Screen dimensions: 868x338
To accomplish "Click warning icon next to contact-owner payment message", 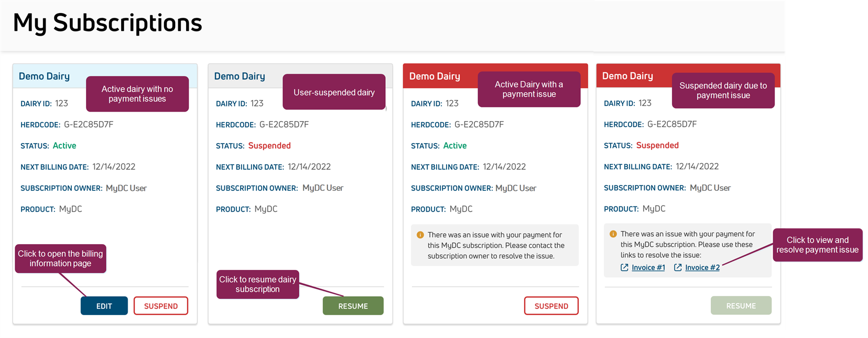I will (420, 235).
